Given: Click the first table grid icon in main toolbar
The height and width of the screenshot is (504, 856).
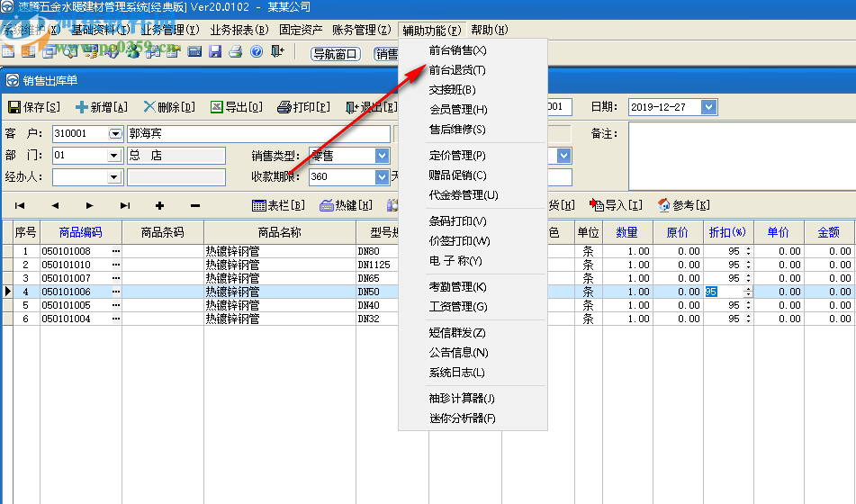Looking at the screenshot, I should pos(8,51).
